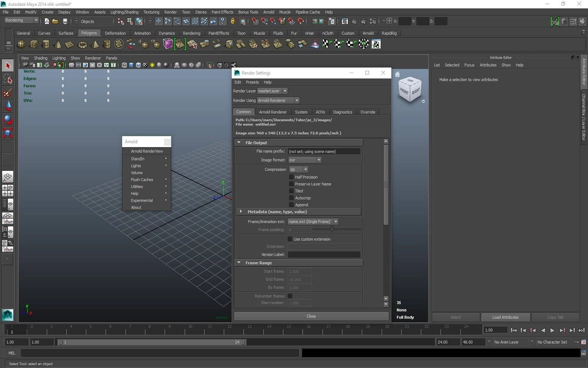Click frame 12 on the time slider
This screenshot has width=588, height=368.
pos(230,329)
